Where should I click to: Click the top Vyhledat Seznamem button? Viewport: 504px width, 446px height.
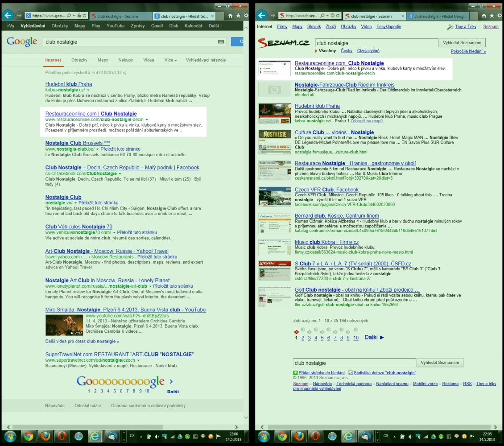pyautogui.click(x=462, y=43)
